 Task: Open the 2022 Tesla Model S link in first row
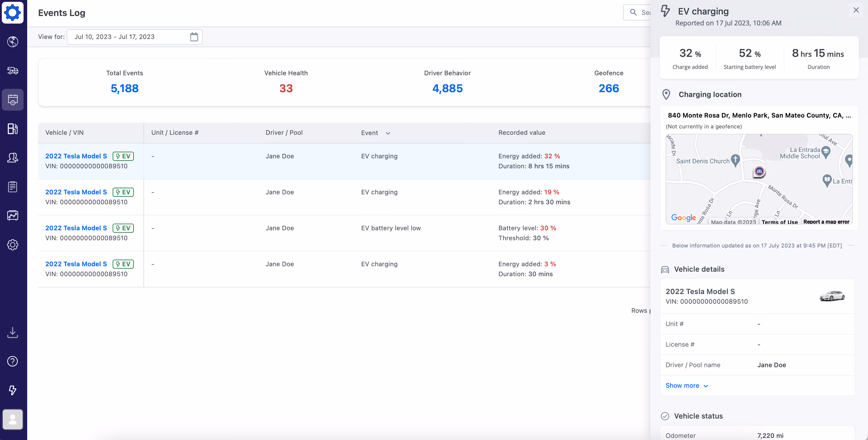point(76,156)
